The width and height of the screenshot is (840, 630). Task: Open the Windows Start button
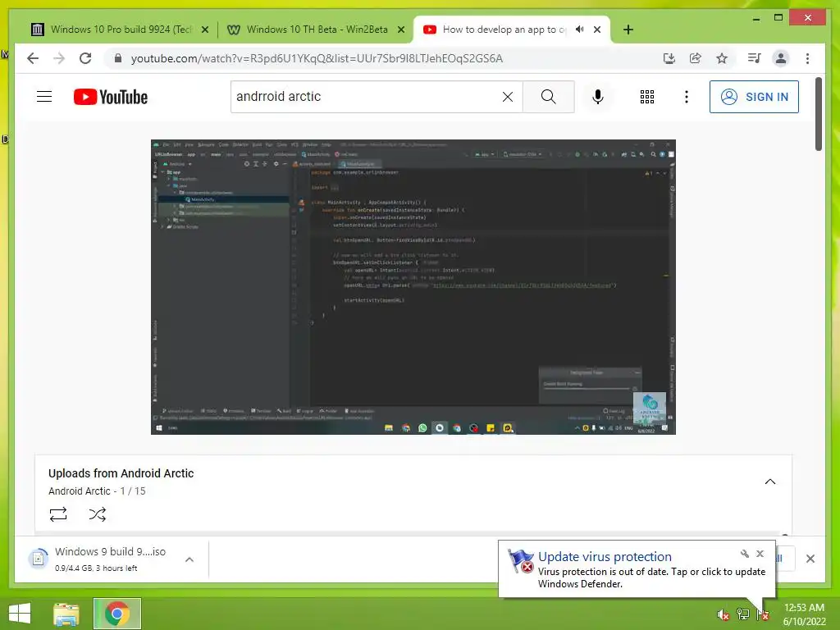pyautogui.click(x=20, y=614)
